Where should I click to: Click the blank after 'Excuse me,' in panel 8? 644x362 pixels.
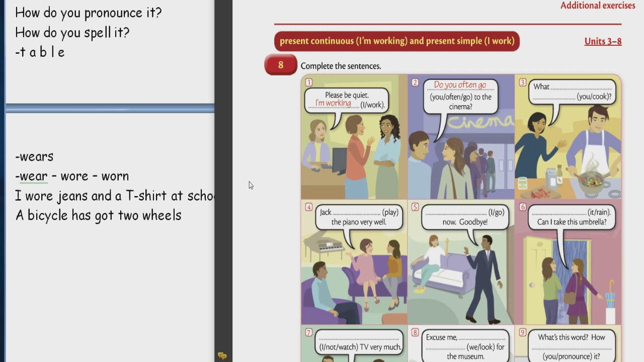482,339
